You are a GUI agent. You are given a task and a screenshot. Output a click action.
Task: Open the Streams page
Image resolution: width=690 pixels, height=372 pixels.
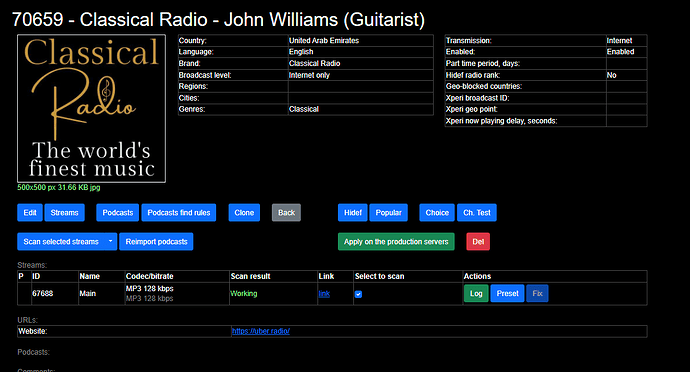tap(64, 213)
